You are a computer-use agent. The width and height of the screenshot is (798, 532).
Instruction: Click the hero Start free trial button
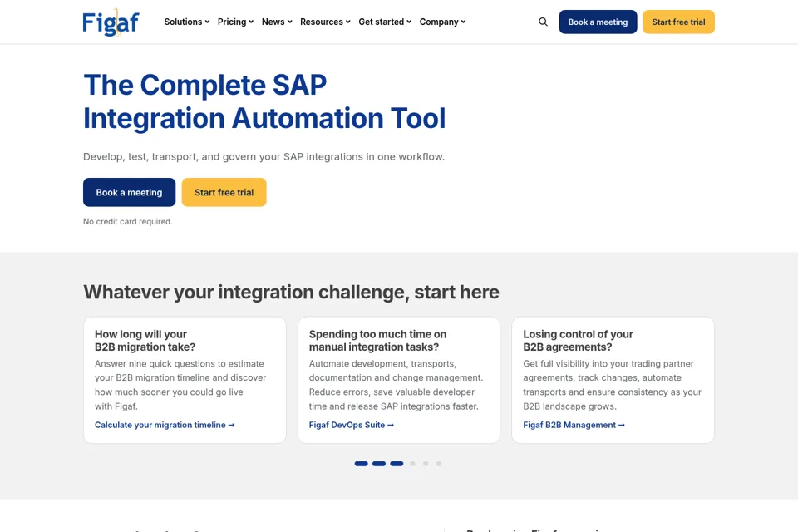tap(224, 193)
